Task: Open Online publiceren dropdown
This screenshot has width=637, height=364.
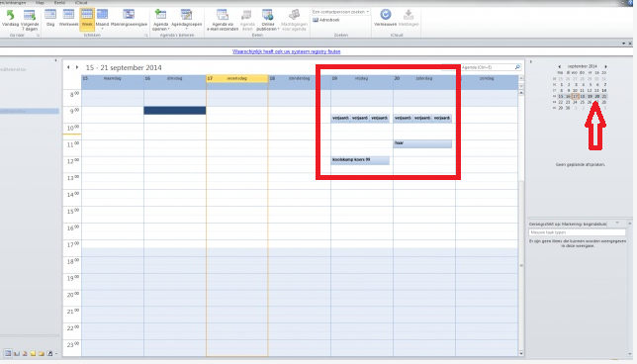Action: [268, 20]
